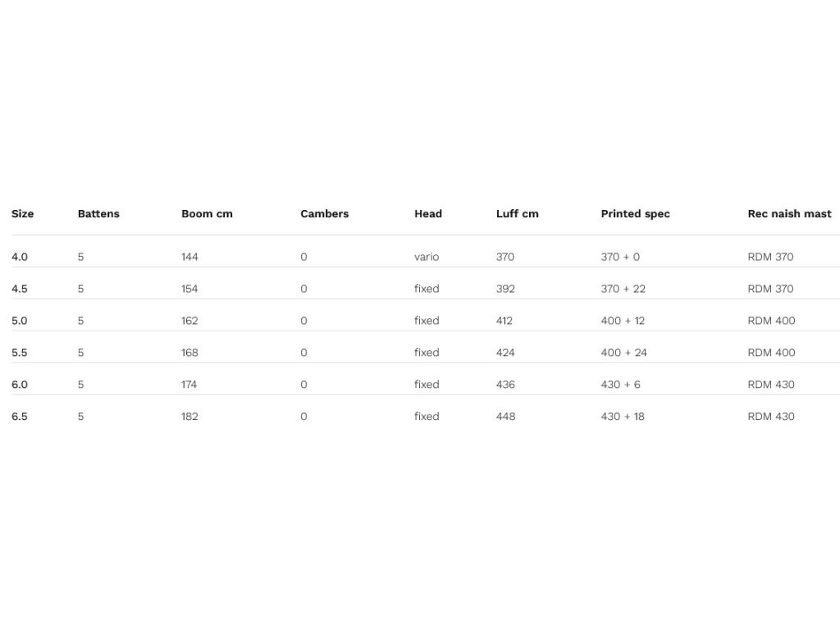The width and height of the screenshot is (840, 630).
Task: Select the 6.5 size row label
Action: pos(20,417)
